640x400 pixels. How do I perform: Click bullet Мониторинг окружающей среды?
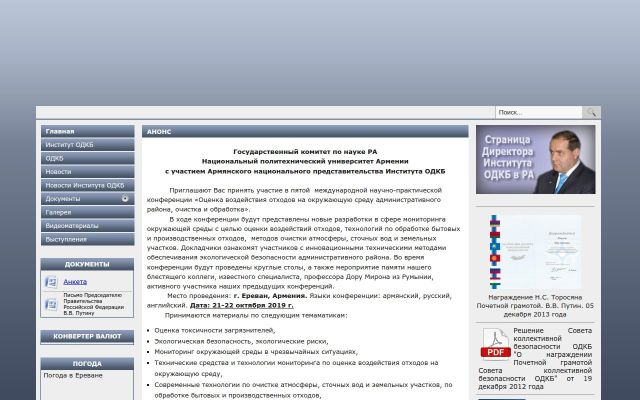(x=256, y=352)
